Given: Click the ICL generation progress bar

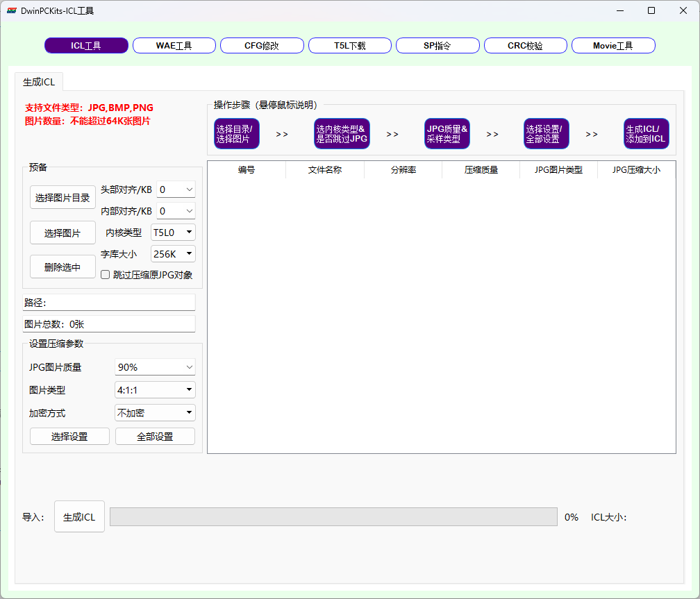Looking at the screenshot, I should click(x=333, y=517).
